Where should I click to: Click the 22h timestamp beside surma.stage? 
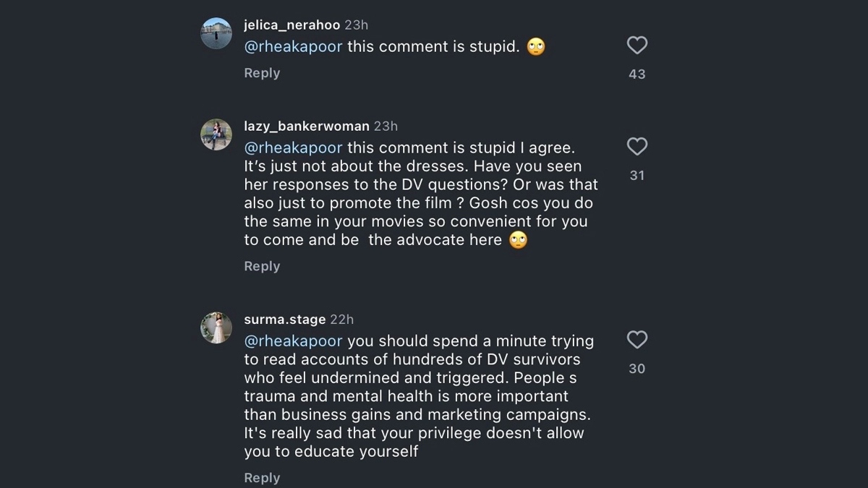[x=341, y=320]
